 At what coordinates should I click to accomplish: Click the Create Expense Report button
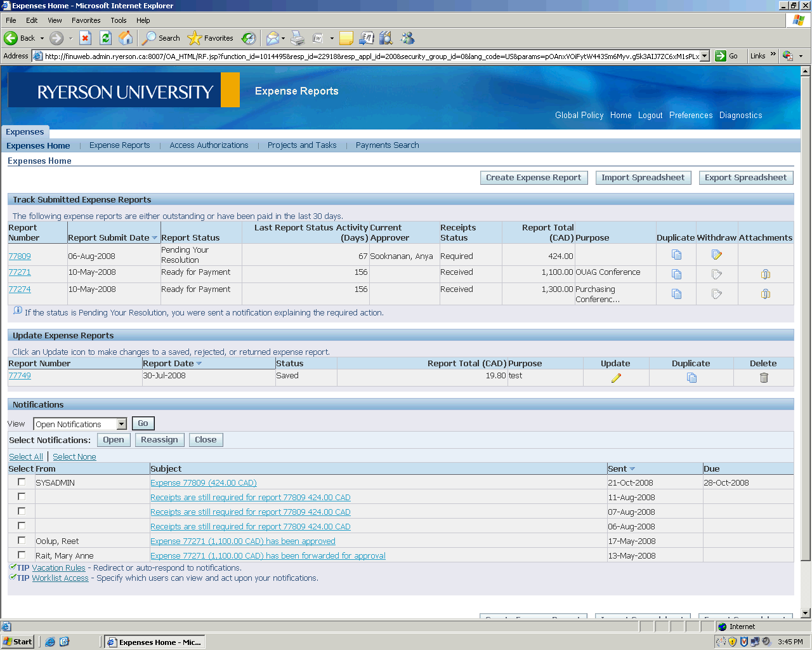pos(534,178)
